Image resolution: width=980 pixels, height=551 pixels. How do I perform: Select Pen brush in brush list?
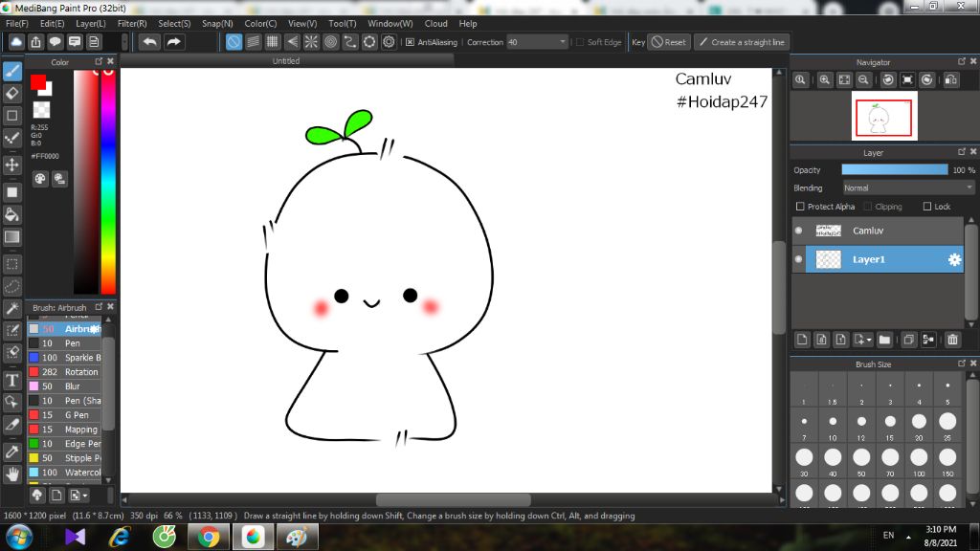click(x=64, y=343)
